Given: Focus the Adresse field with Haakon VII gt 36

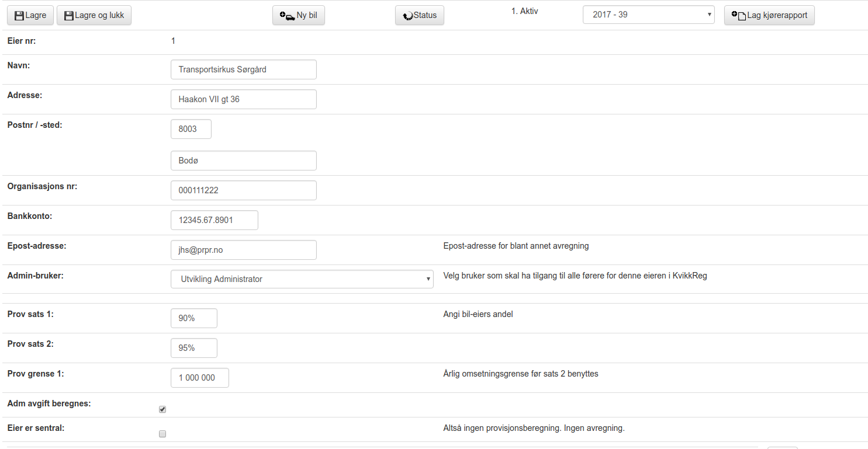Looking at the screenshot, I should pyautogui.click(x=244, y=99).
